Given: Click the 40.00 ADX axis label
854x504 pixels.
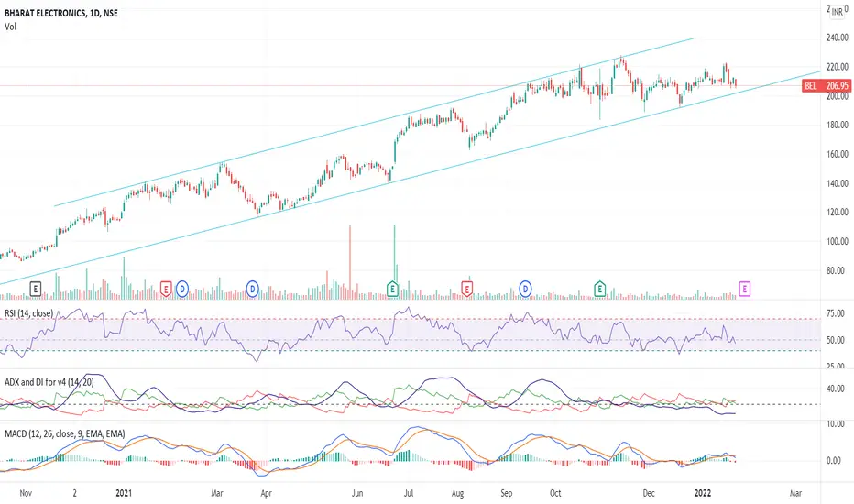Looking at the screenshot, I should point(835,389).
